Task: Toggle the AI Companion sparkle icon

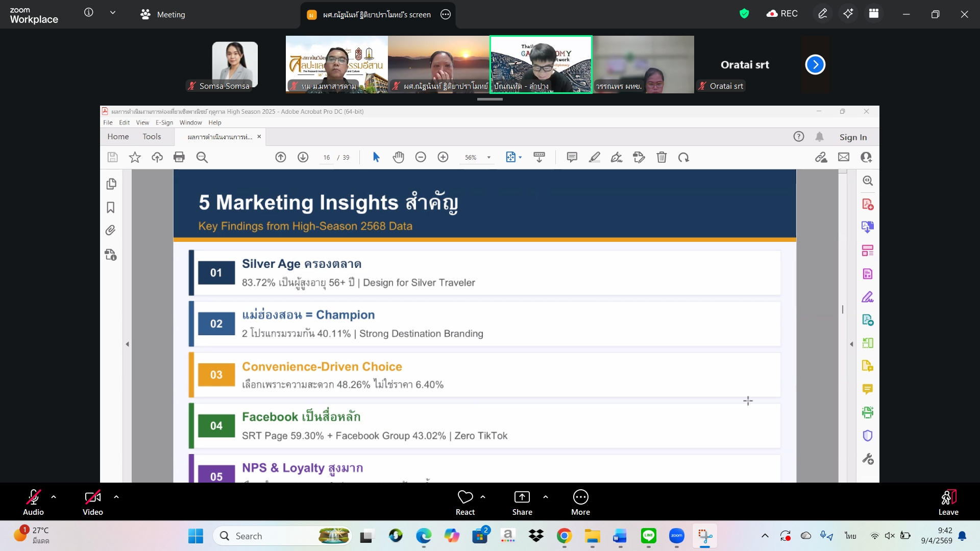Action: 848,14
